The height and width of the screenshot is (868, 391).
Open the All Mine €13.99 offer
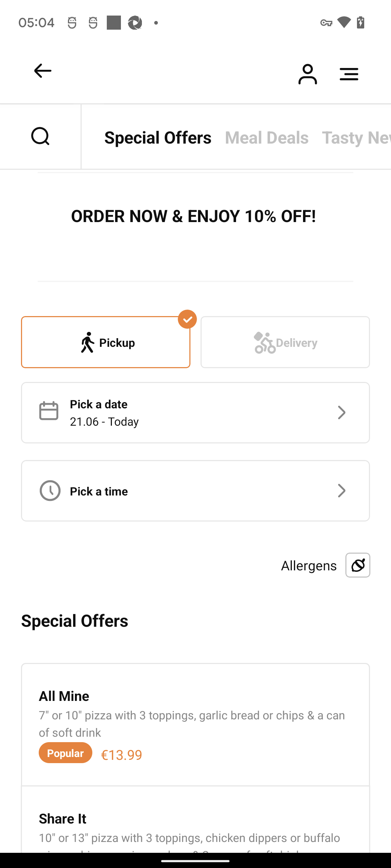(x=195, y=725)
